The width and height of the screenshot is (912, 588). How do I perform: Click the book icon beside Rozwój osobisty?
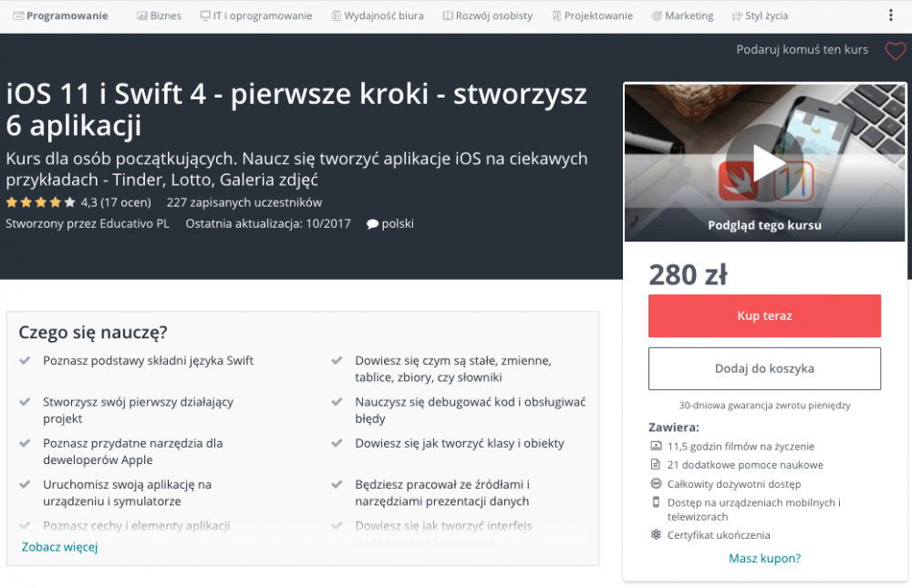coord(447,15)
